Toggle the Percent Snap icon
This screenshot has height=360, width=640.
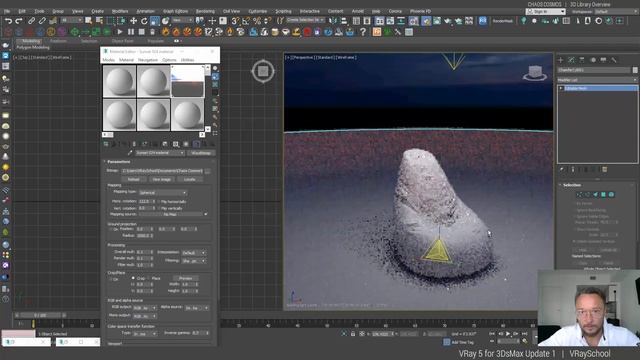pos(257,20)
